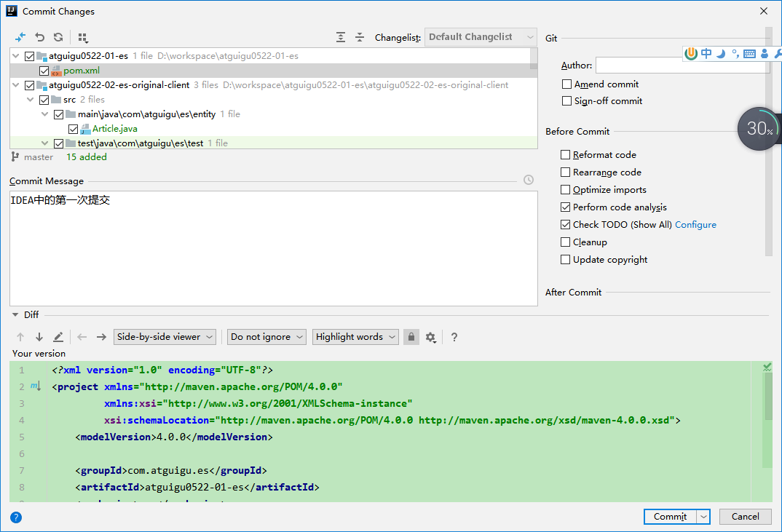
Task: Select Article.java in the file tree
Action: [x=114, y=129]
